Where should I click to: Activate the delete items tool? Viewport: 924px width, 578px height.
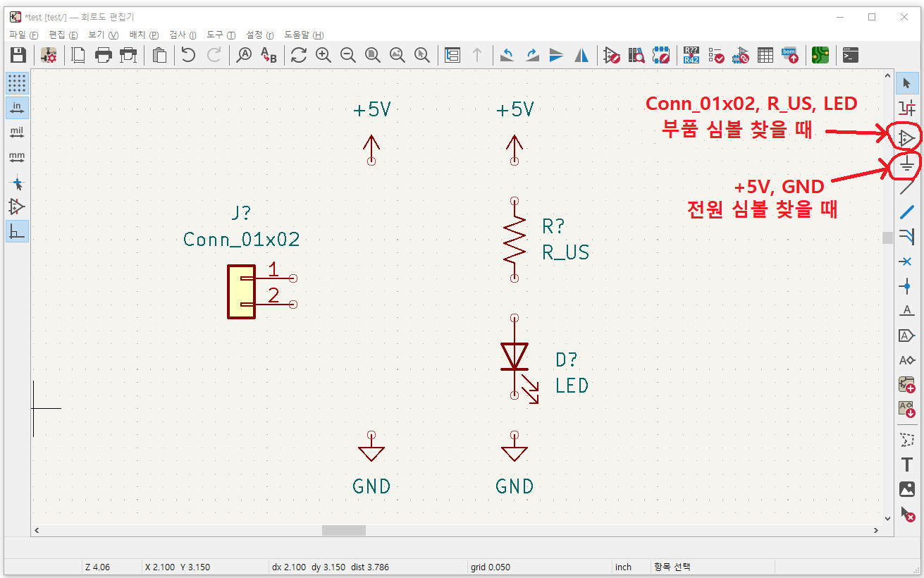tap(907, 515)
